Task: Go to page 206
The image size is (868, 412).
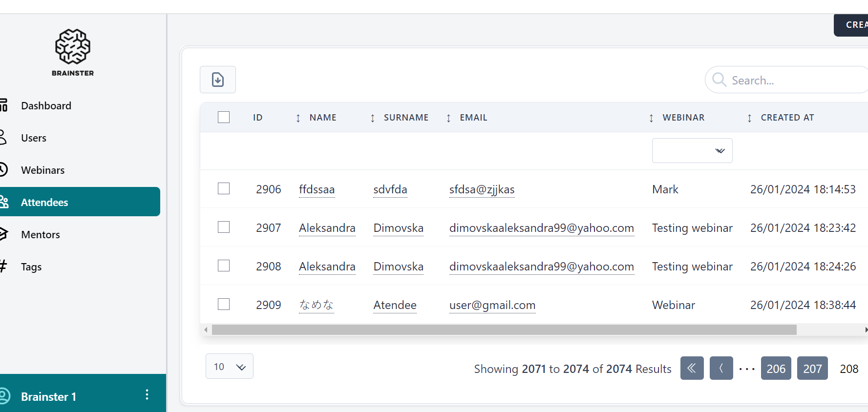Action: click(776, 369)
